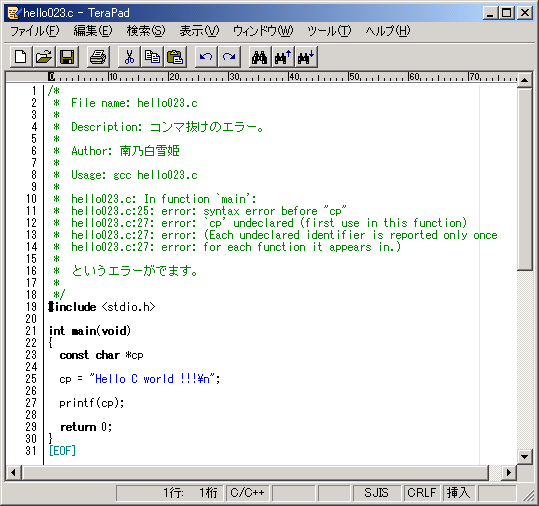Click the 挿入 insert mode status indicator
Viewport: 539px width, 506px height.
tap(459, 493)
